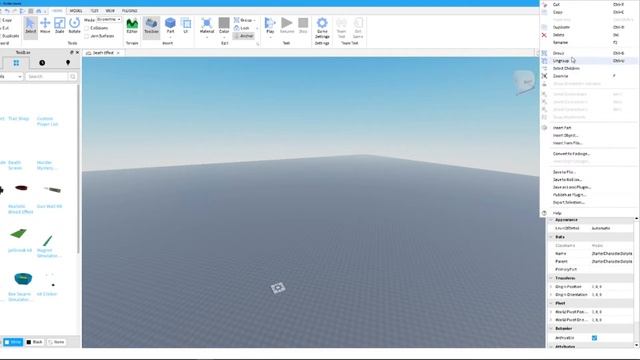
Task: Toggle the Anchor button
Action: 244,36
